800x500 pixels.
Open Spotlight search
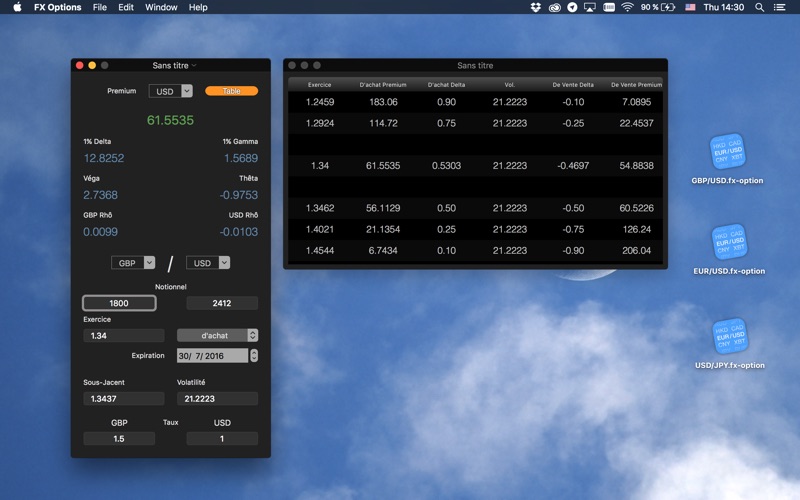tap(760, 7)
